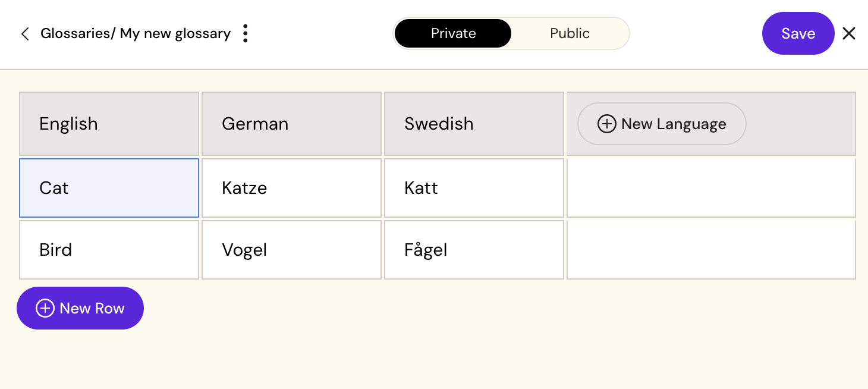The image size is (868, 389).
Task: Click the My new glossary title
Action: pyautogui.click(x=175, y=33)
